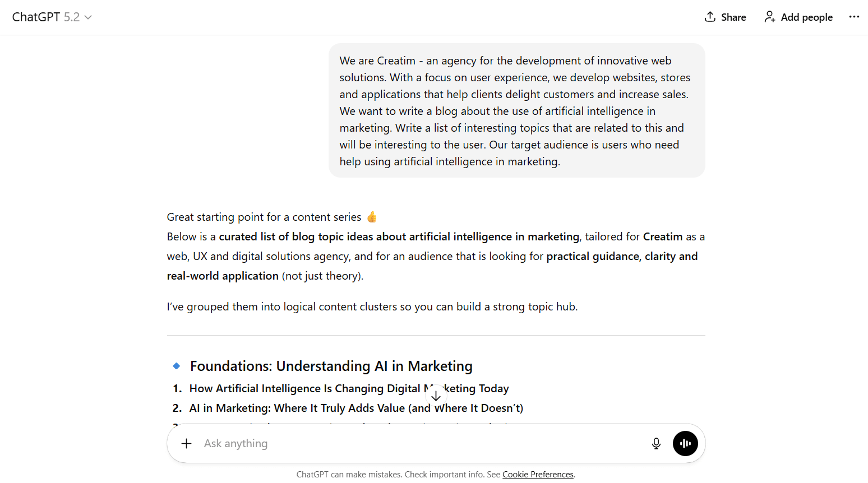This screenshot has width=868, height=483.
Task: Open the Cookie Preferences link
Action: pos(538,474)
